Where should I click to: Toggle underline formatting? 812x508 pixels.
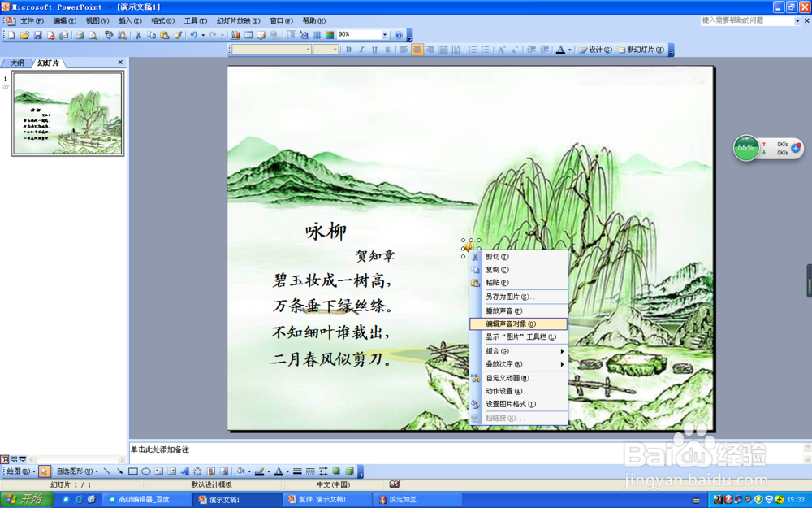(x=377, y=50)
